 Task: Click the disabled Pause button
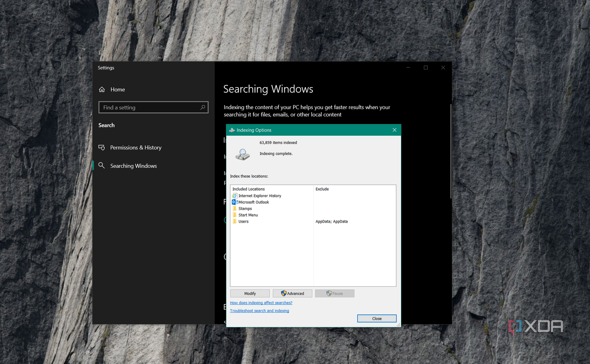click(334, 294)
